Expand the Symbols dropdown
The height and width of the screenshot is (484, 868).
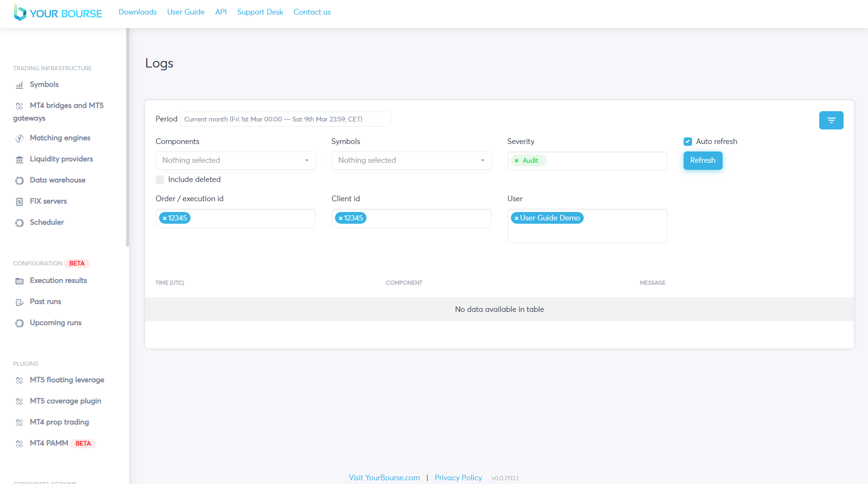tap(411, 160)
